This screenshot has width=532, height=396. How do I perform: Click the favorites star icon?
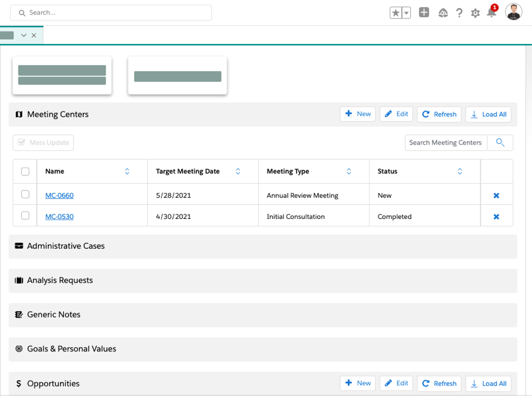pyautogui.click(x=396, y=13)
